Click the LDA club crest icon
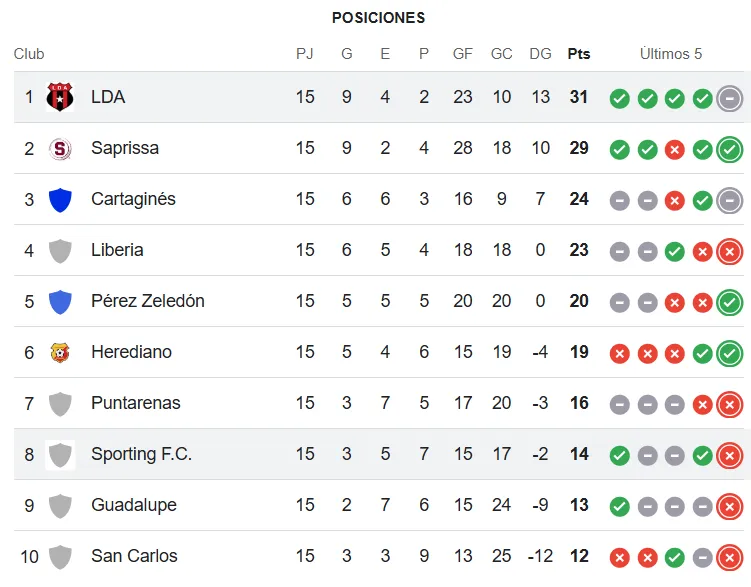This screenshot has width=751, height=587. [60, 97]
